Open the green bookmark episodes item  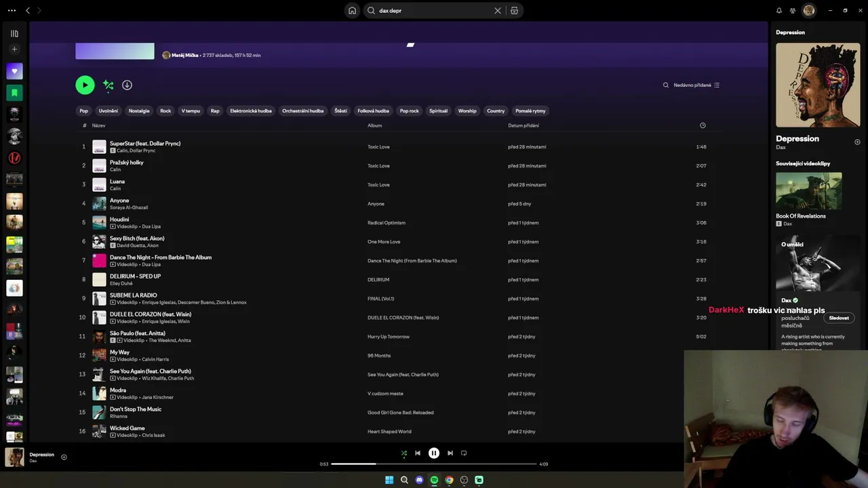14,93
